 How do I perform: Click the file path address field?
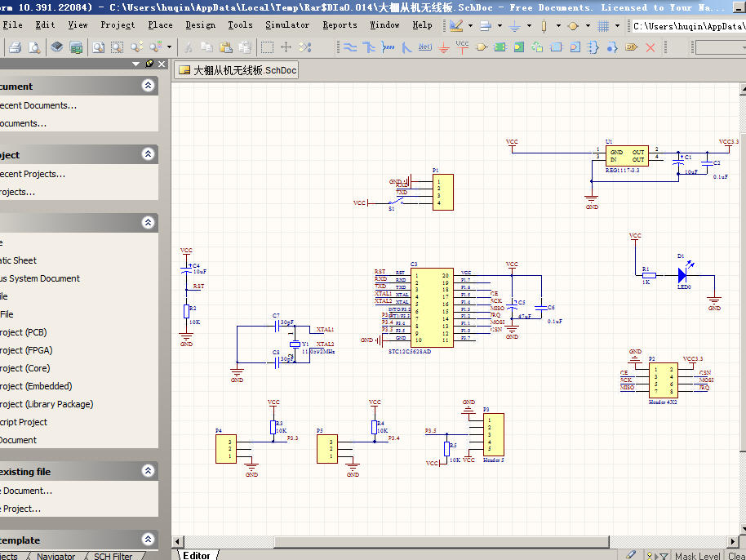[688, 26]
